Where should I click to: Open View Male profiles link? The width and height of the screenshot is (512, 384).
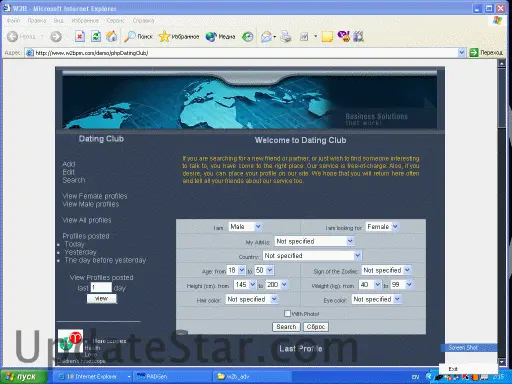(x=91, y=204)
